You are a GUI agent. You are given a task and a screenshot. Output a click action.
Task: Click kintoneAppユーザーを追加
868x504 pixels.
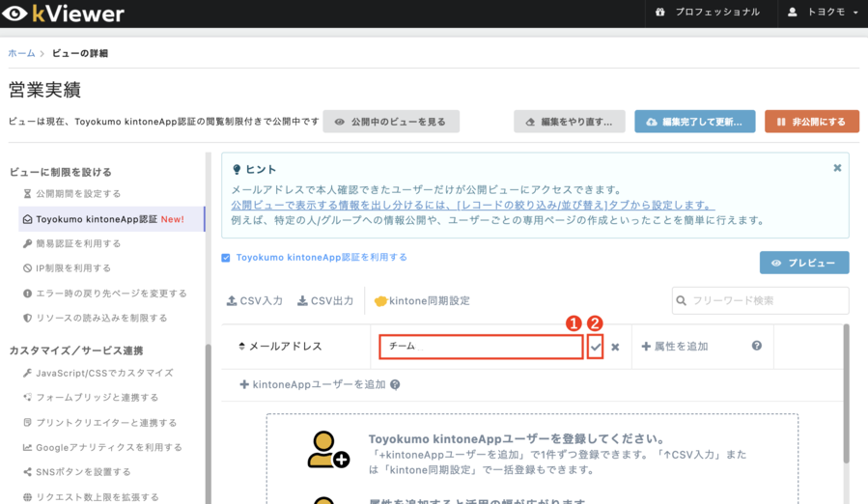pos(312,384)
